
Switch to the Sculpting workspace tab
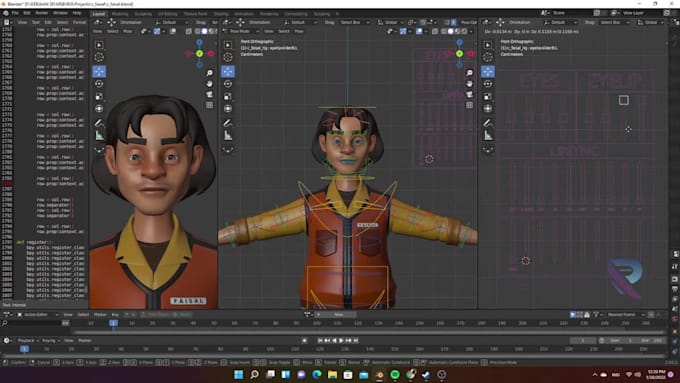pyautogui.click(x=143, y=13)
